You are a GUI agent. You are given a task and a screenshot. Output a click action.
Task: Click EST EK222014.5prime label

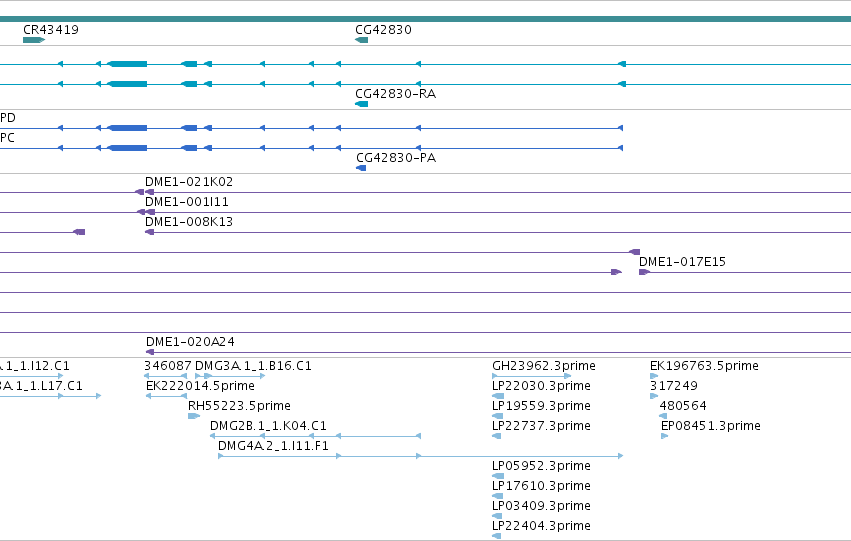click(x=200, y=386)
